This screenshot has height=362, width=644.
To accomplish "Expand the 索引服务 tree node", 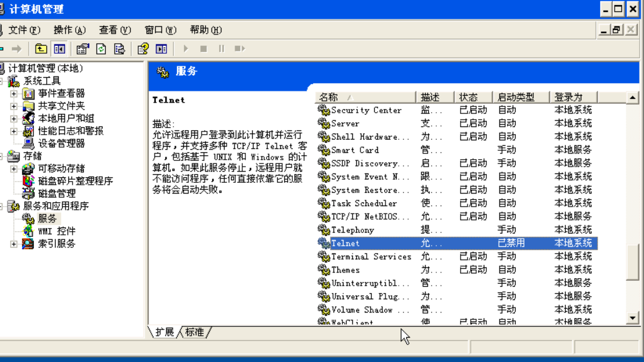I will (x=14, y=244).
